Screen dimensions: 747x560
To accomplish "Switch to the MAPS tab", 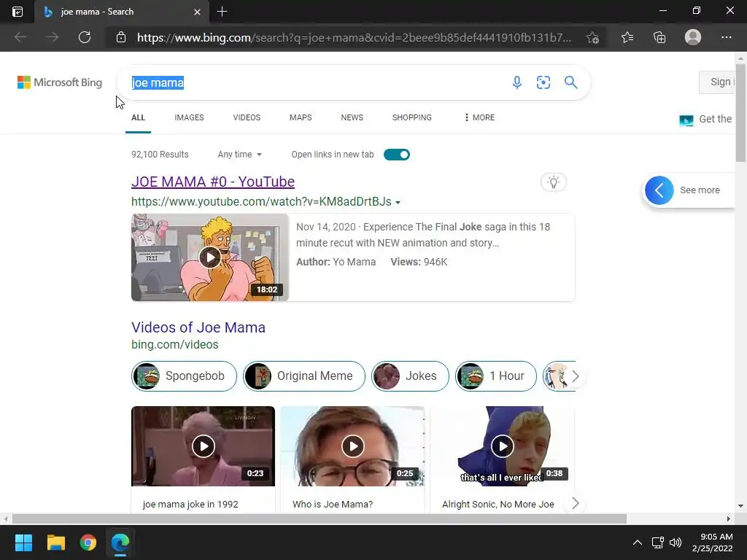I will coord(301,117).
